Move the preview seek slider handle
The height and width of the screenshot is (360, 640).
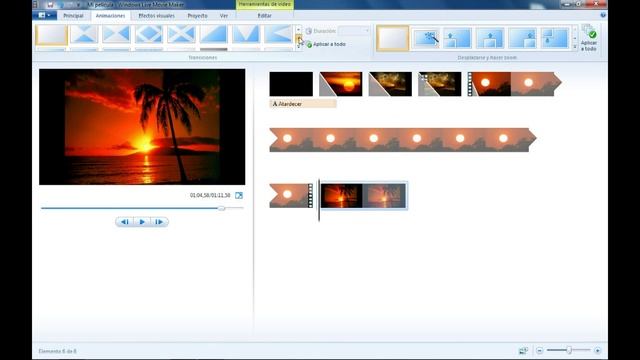pyautogui.click(x=221, y=208)
